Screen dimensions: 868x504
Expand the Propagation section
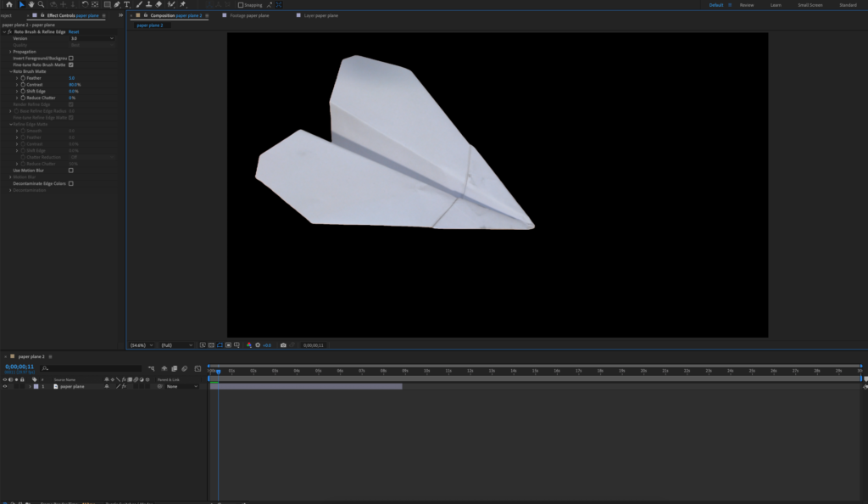(10, 51)
